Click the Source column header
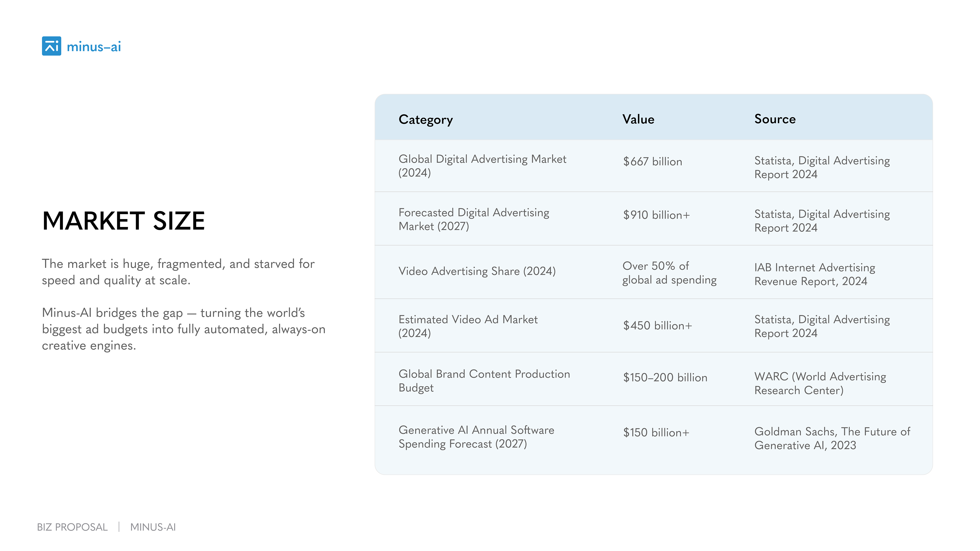 pyautogui.click(x=775, y=119)
